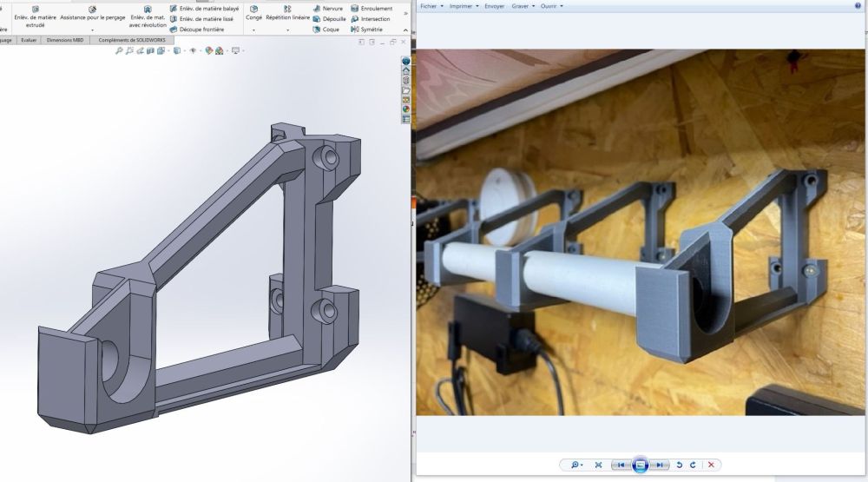Choose Enlèv. de mat. avec révolution

click(148, 17)
